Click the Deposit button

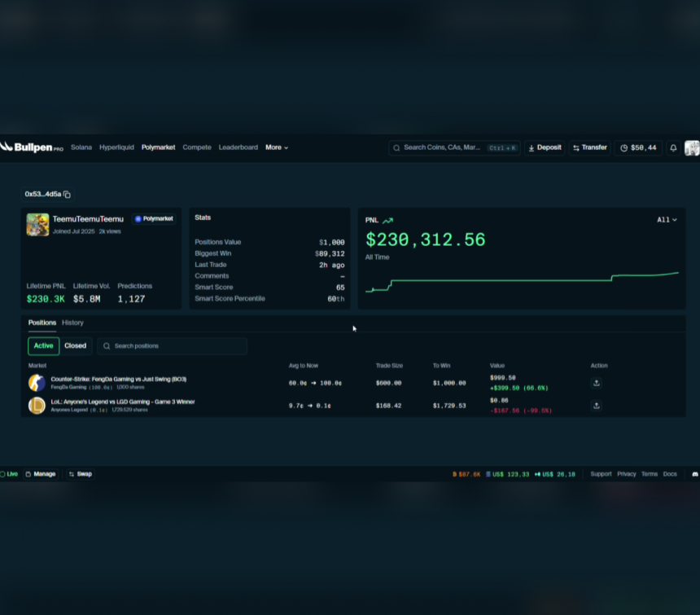[545, 147]
